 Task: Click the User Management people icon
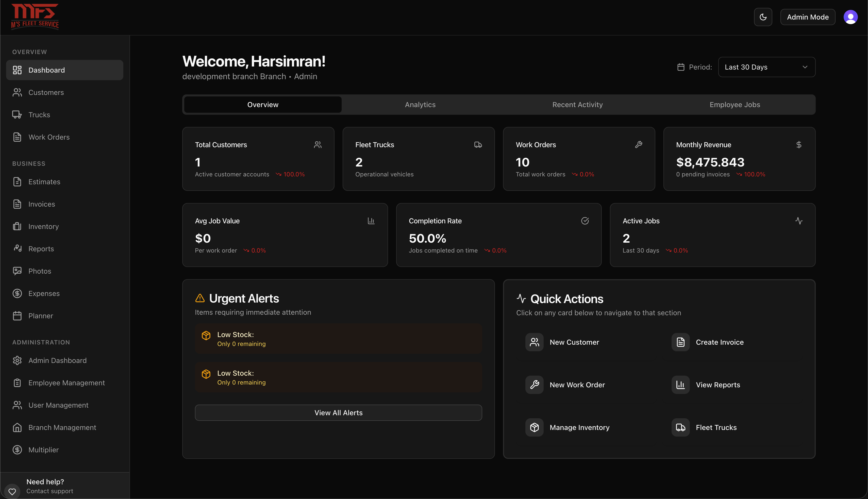[17, 405]
